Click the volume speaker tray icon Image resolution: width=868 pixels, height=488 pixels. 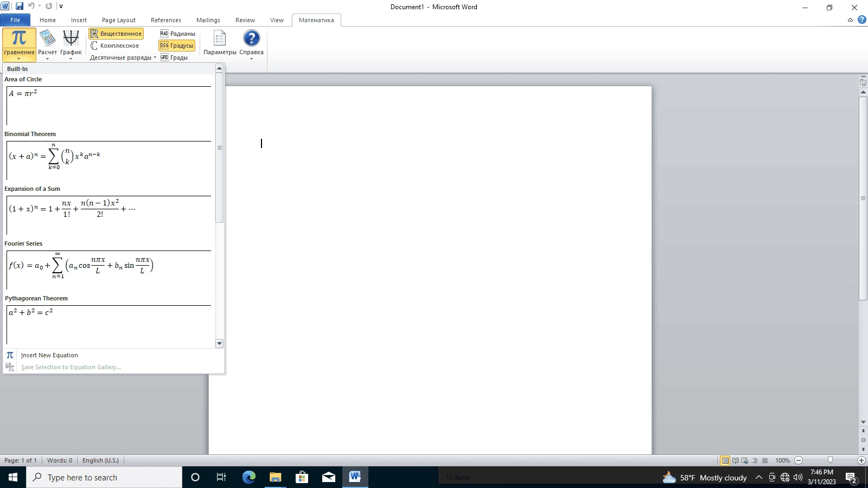(x=797, y=478)
